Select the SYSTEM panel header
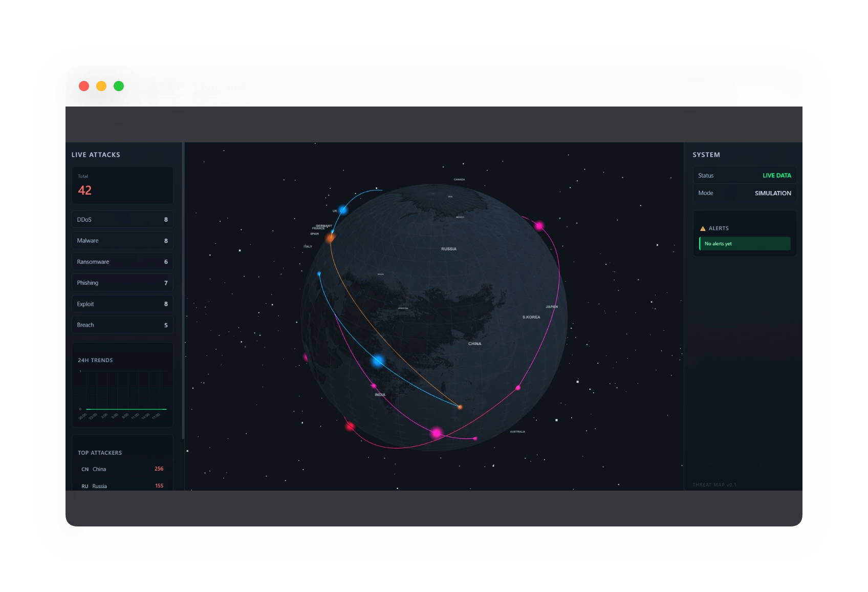Image resolution: width=868 pixels, height=592 pixels. click(x=706, y=155)
